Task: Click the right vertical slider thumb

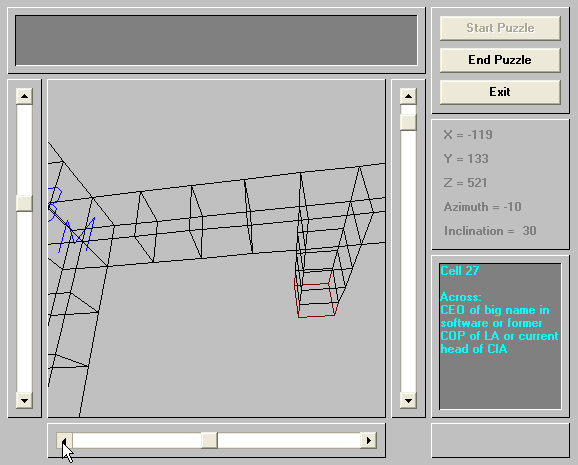Action: [408, 122]
